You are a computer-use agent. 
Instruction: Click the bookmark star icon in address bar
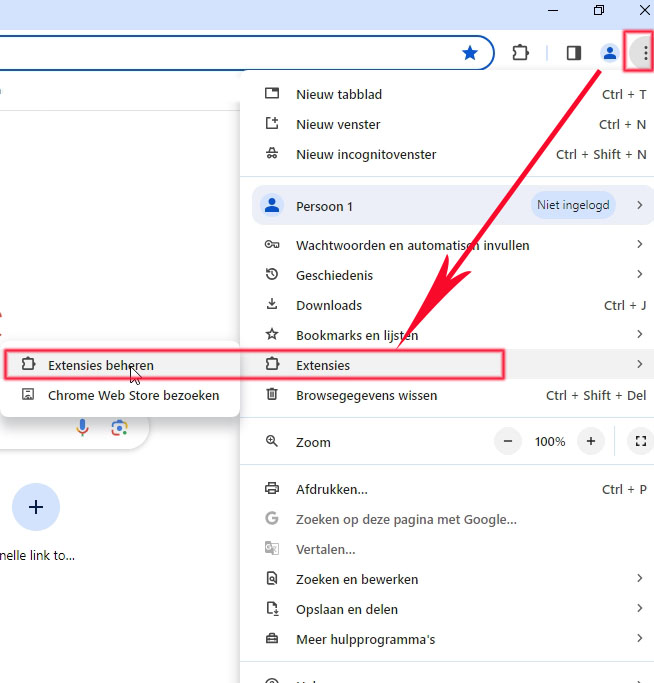(470, 53)
